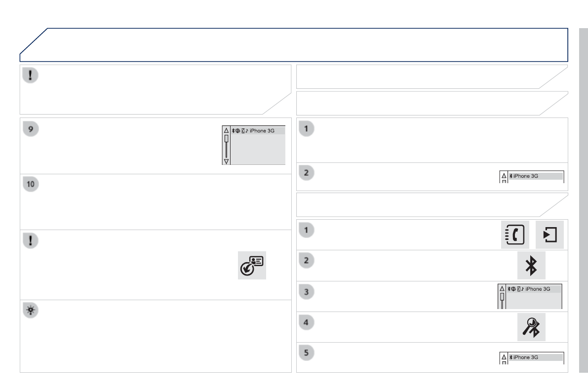Click the step 3 number badge
The height and width of the screenshot is (392, 588).
307,292
